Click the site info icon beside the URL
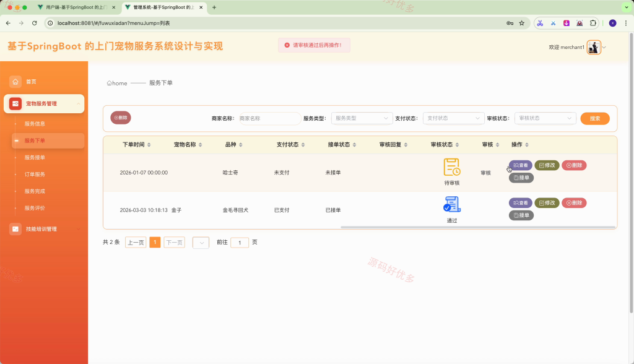The width and height of the screenshot is (634, 364). [x=50, y=23]
